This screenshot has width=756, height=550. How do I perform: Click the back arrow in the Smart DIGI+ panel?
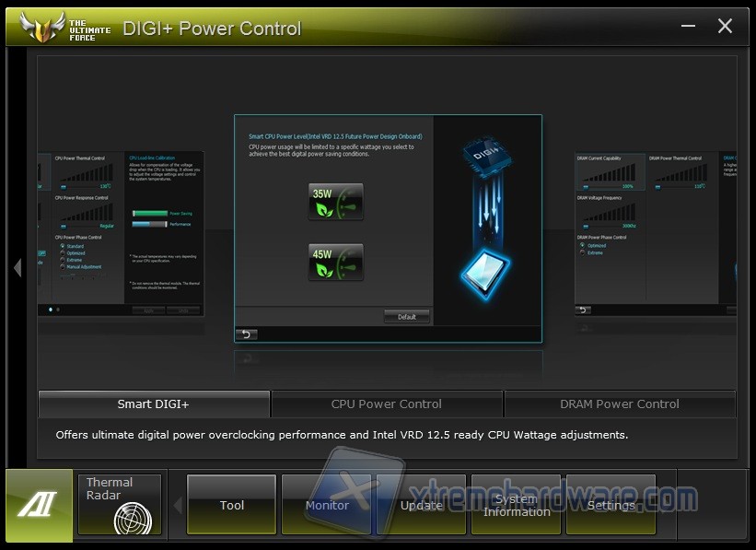246,334
